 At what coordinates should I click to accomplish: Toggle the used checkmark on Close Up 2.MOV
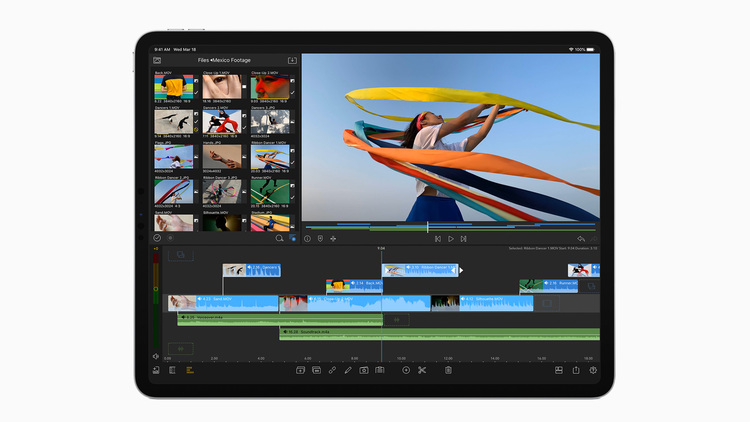pos(292,93)
